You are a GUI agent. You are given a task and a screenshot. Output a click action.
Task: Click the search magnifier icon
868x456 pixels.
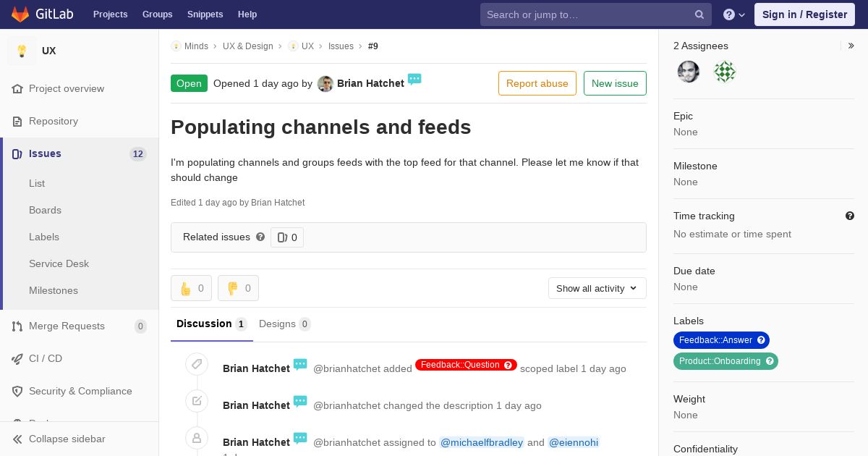tap(699, 14)
